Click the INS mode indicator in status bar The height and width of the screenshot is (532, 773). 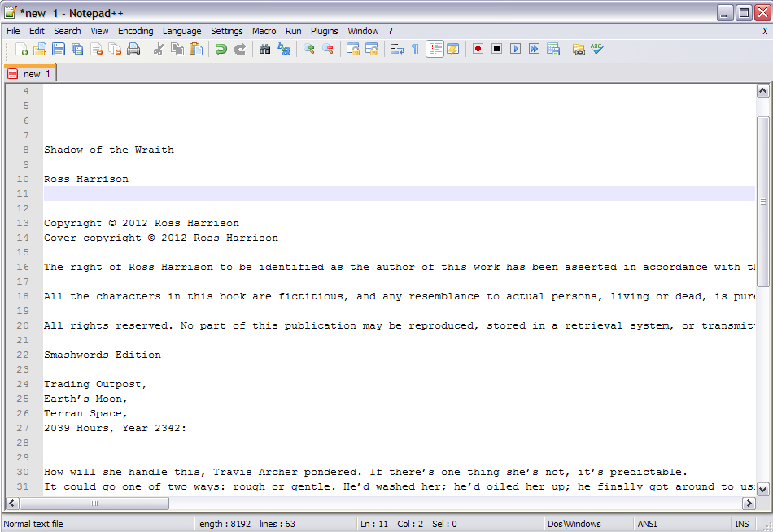click(741, 524)
